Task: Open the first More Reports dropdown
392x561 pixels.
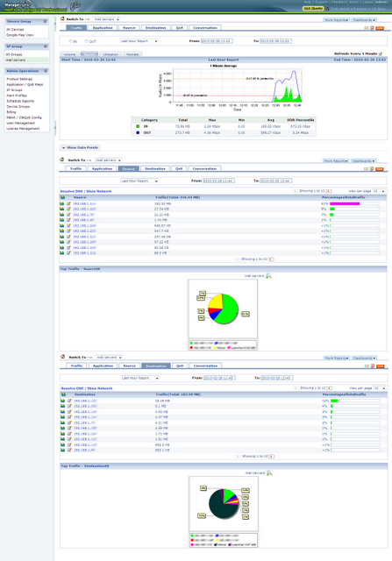Action: [x=337, y=20]
